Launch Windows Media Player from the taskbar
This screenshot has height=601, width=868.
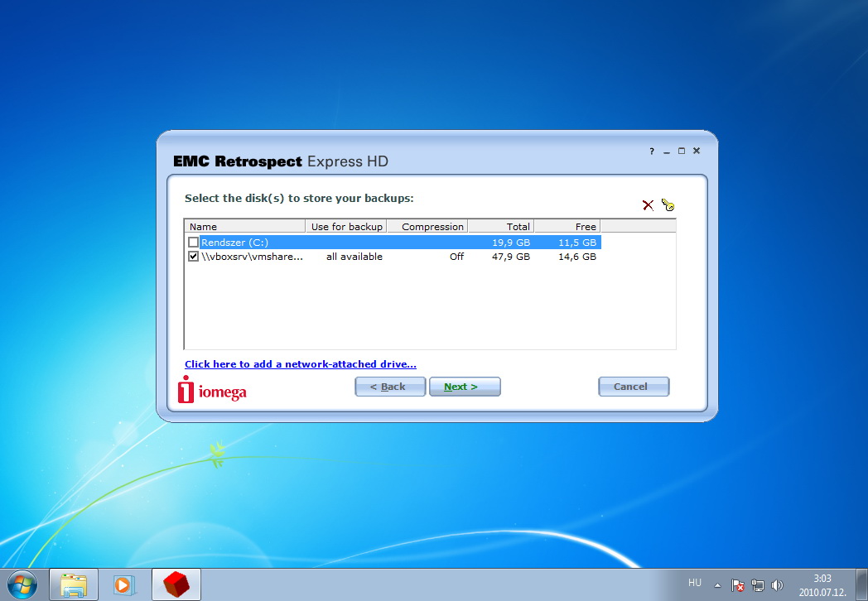click(x=123, y=584)
